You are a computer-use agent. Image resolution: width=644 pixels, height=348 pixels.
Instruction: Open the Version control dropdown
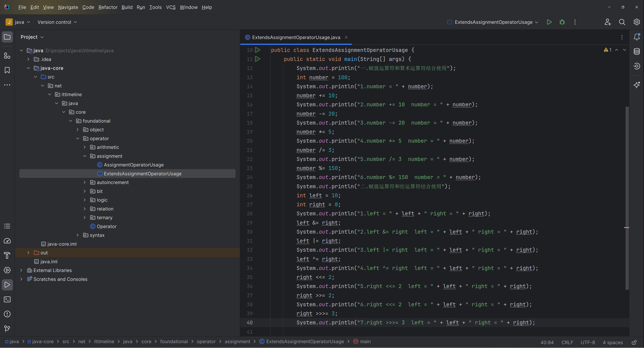[x=57, y=22]
